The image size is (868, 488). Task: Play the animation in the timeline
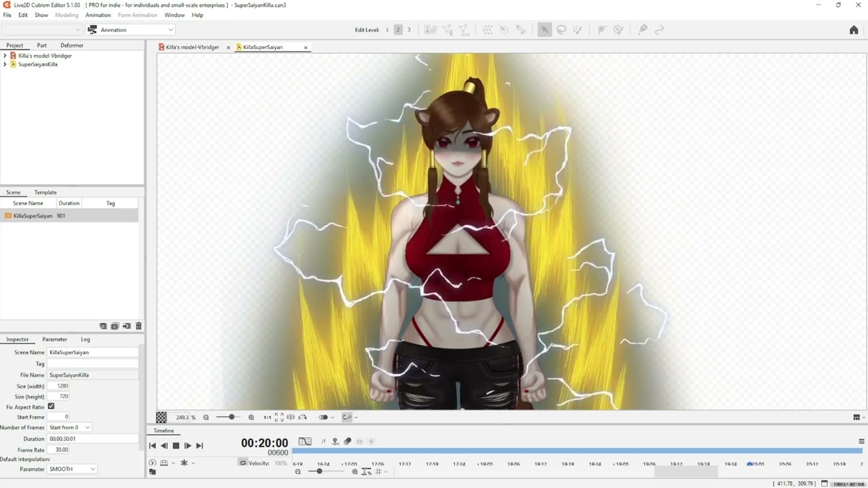[188, 446]
